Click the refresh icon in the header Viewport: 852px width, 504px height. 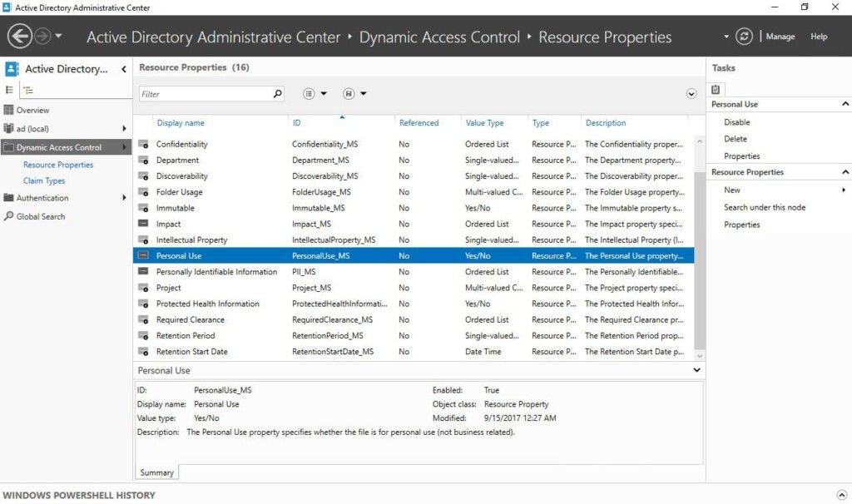point(744,37)
